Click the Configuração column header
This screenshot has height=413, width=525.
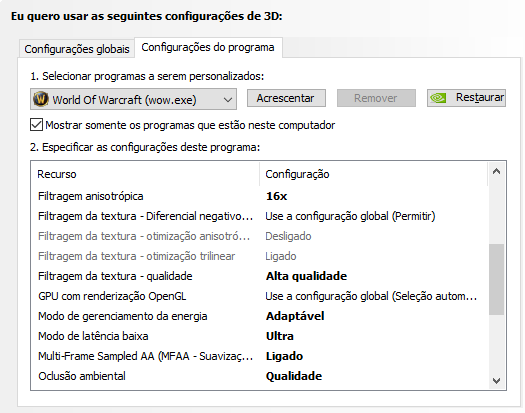(373, 174)
